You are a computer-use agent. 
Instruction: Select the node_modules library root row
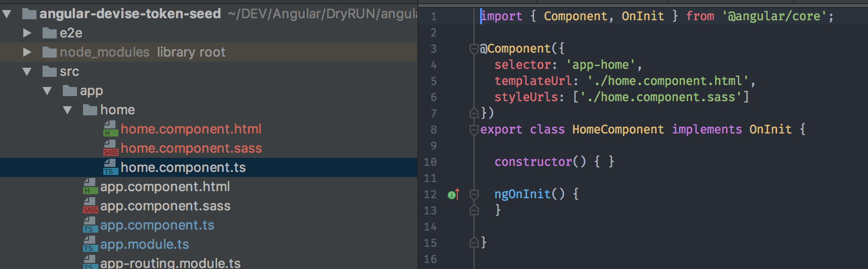(209, 52)
